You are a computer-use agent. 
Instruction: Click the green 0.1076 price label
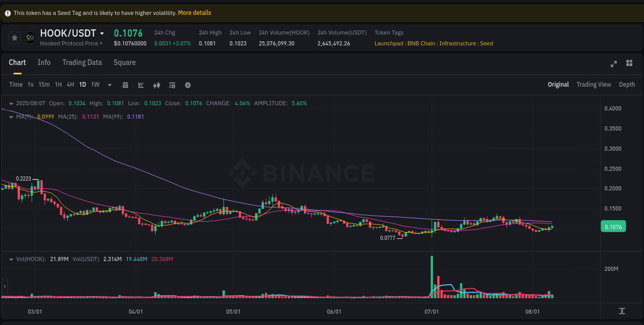(x=613, y=226)
